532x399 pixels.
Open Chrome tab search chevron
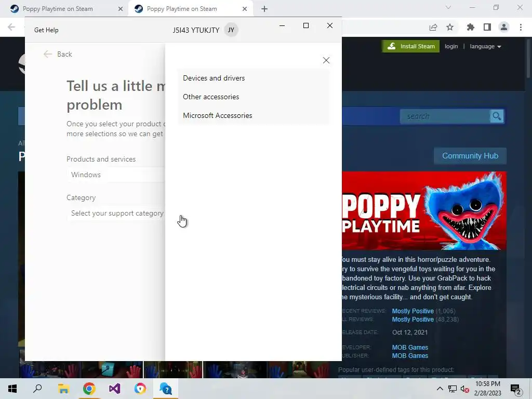448,7
